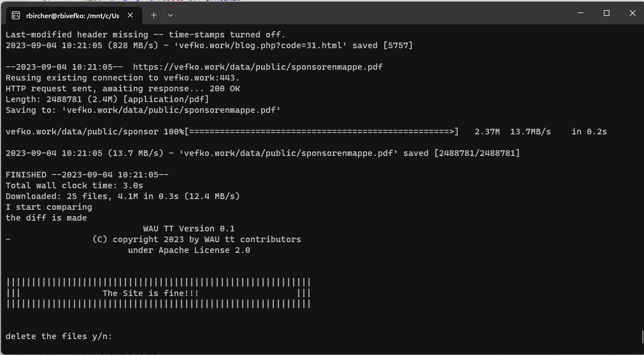Maximize the terminal window
Image resolution: width=644 pixels, height=355 pixels.
point(606,13)
